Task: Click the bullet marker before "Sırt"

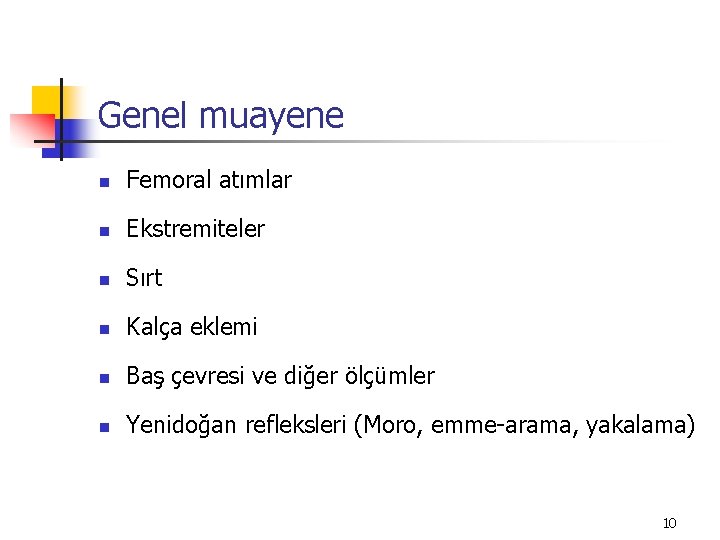Action: [x=101, y=280]
